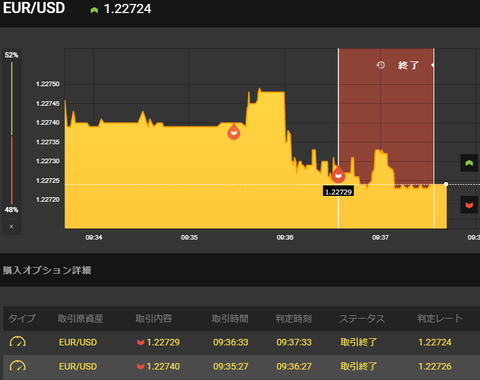
Task: Click the green up arrow beside 1.22724
Action: (x=94, y=10)
